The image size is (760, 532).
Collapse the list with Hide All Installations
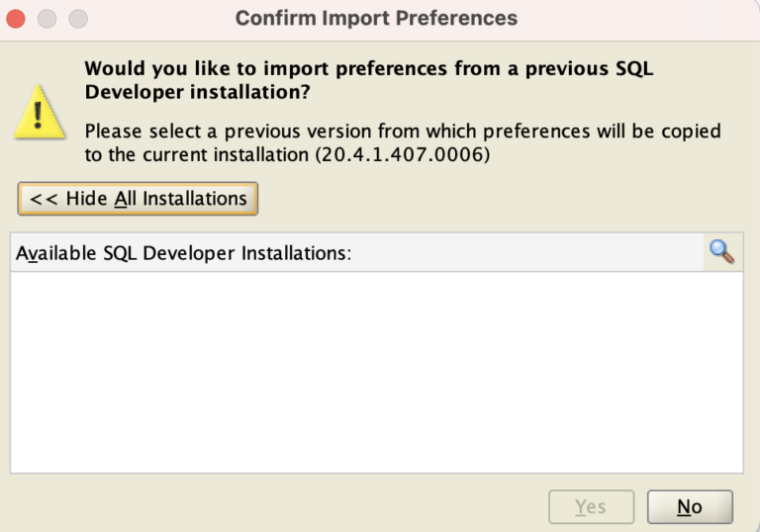point(138,199)
